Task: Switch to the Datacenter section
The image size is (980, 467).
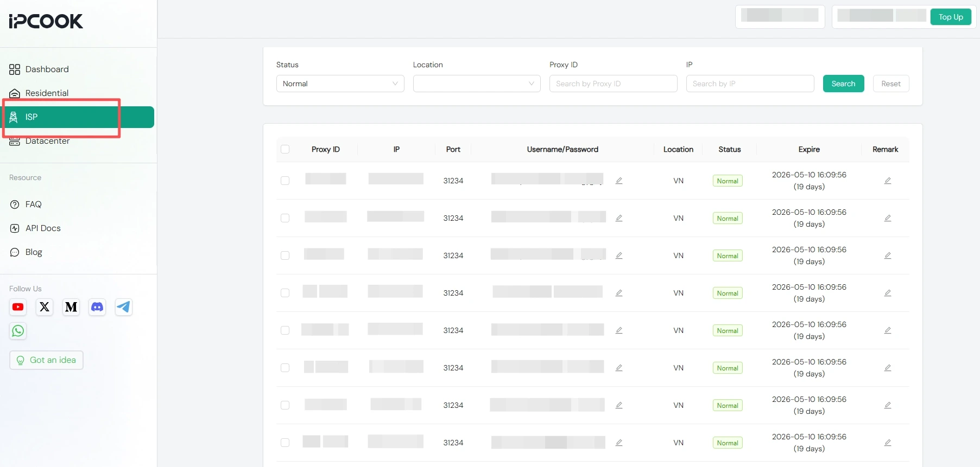Action: tap(47, 142)
